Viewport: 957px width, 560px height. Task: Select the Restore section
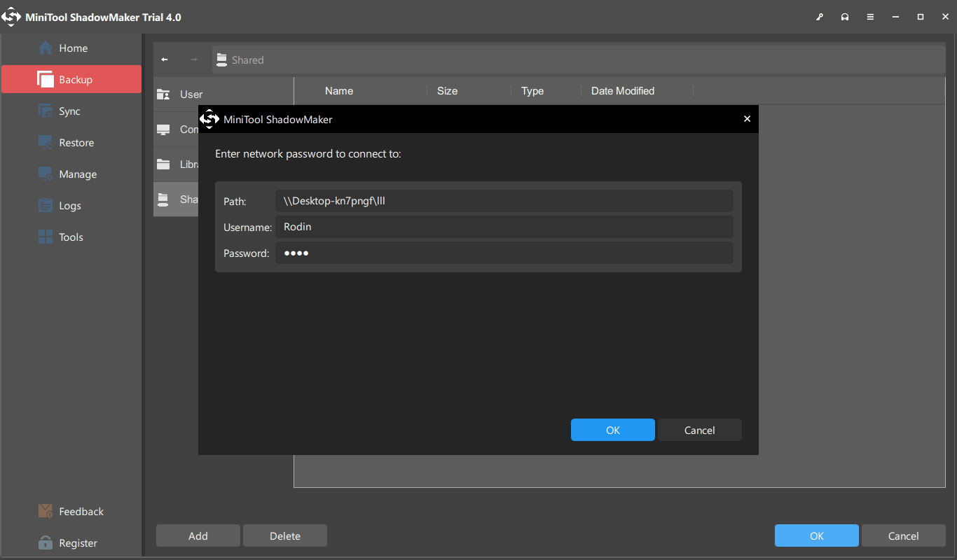75,142
